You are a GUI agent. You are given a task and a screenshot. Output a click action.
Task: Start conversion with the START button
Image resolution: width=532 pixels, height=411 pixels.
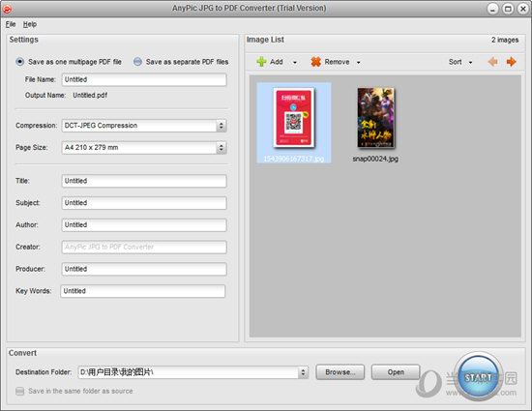(x=479, y=377)
